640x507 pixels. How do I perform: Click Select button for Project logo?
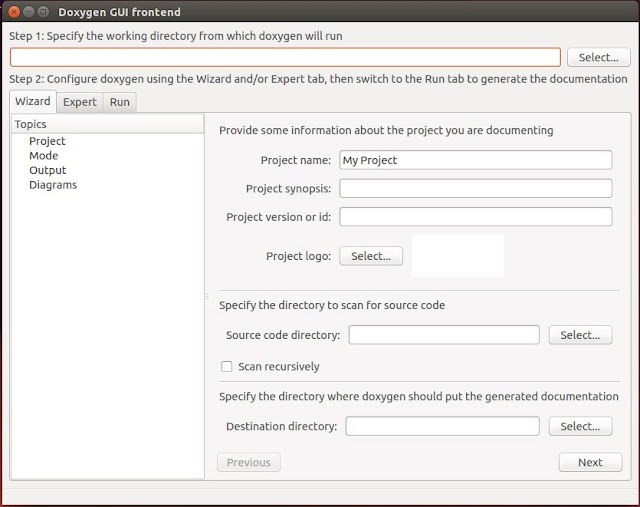[371, 256]
